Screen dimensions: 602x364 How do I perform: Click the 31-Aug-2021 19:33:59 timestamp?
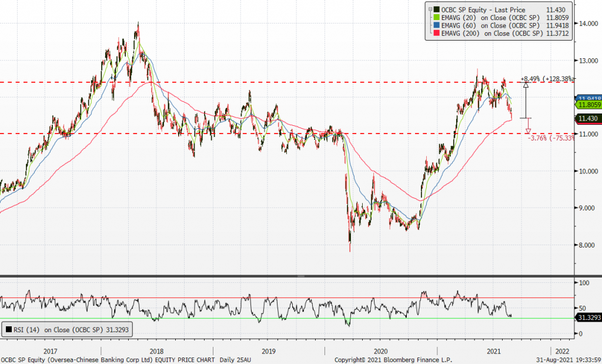coord(568,360)
